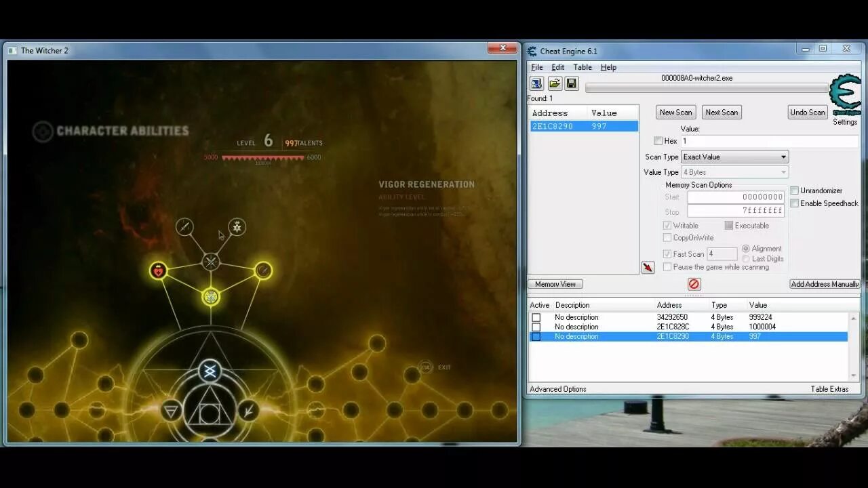Click the Next Scan button
The image size is (868, 488).
[x=722, y=113]
